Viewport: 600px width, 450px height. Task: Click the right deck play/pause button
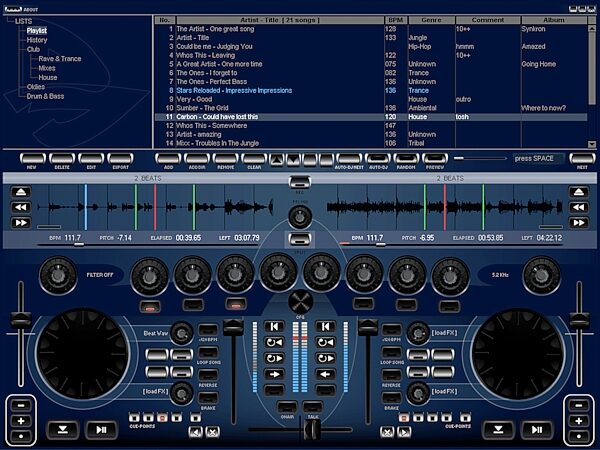pos(537,430)
